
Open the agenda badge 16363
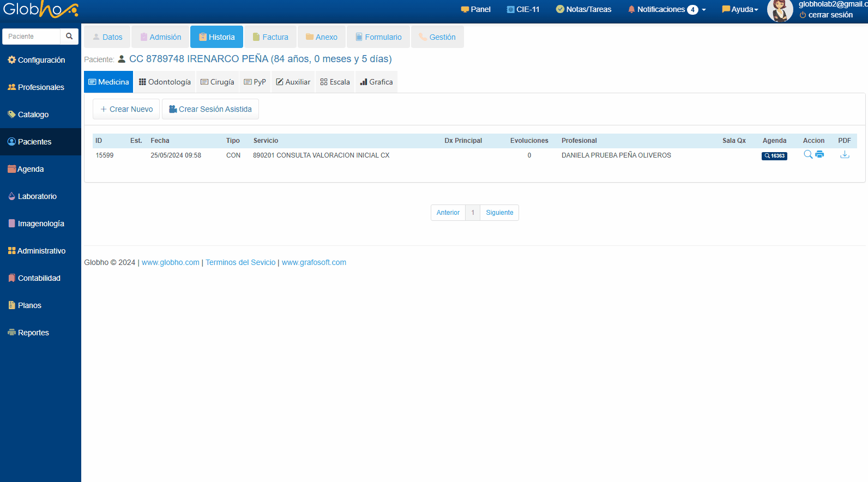click(x=774, y=156)
